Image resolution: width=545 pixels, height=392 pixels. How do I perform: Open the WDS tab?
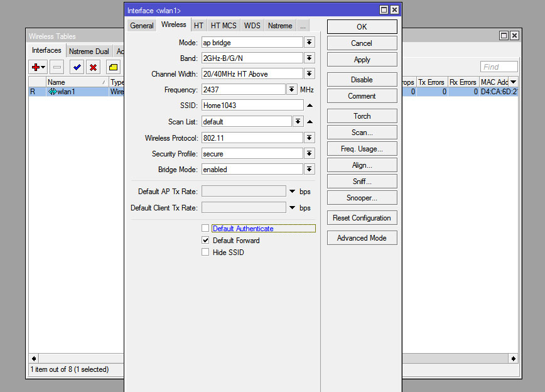(252, 26)
